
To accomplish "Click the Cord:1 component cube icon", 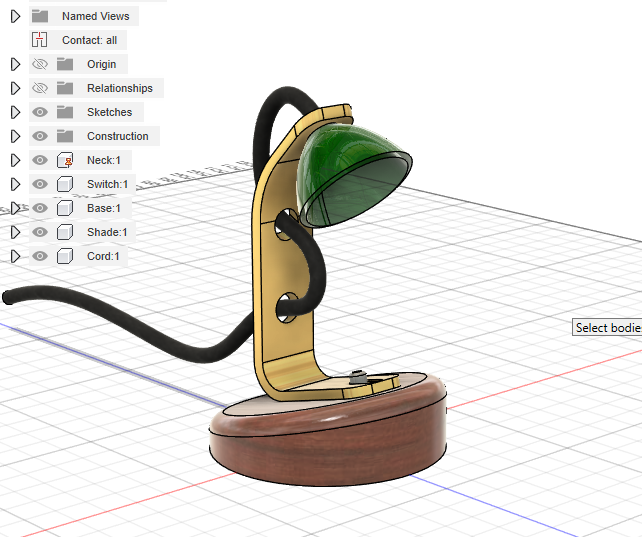I will pos(65,256).
